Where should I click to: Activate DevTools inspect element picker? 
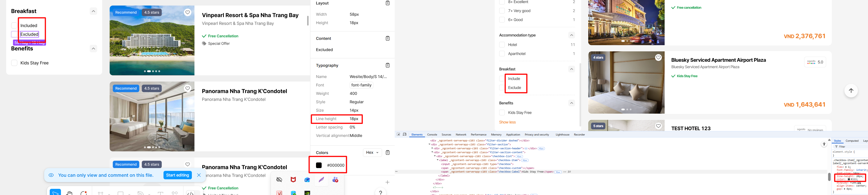tap(398, 134)
